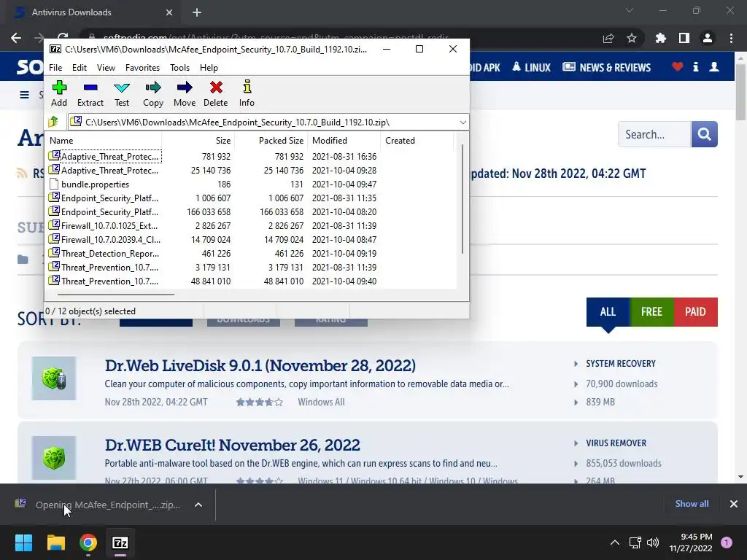Click the Extract toolbar icon
This screenshot has height=560, width=747.
pyautogui.click(x=90, y=93)
